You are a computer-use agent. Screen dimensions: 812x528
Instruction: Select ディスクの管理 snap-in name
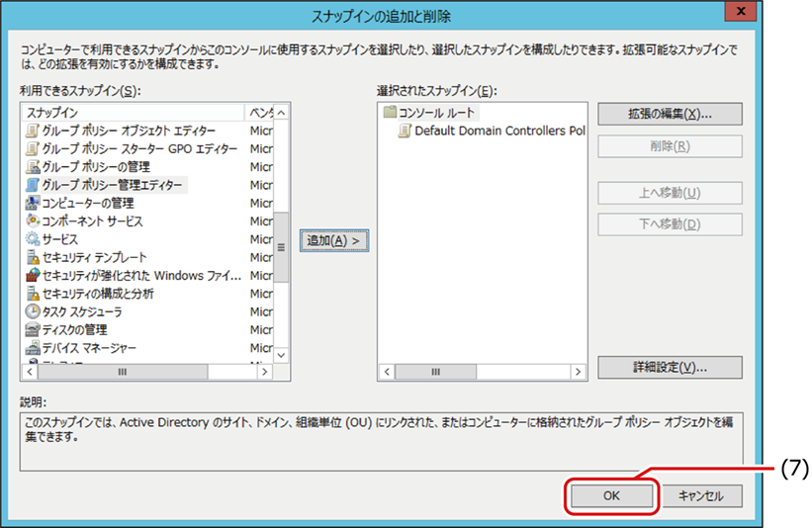[x=74, y=329]
